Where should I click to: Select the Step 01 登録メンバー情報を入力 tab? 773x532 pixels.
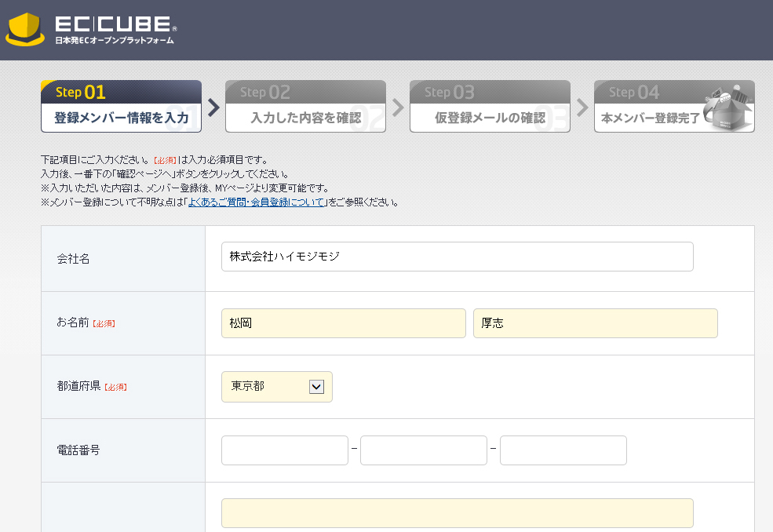coord(121,107)
